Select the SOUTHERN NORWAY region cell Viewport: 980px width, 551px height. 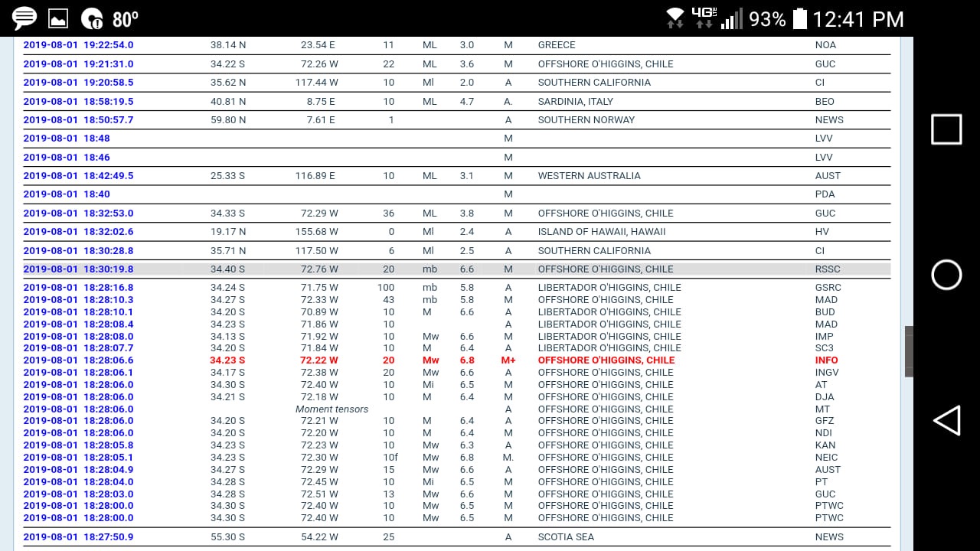(586, 120)
